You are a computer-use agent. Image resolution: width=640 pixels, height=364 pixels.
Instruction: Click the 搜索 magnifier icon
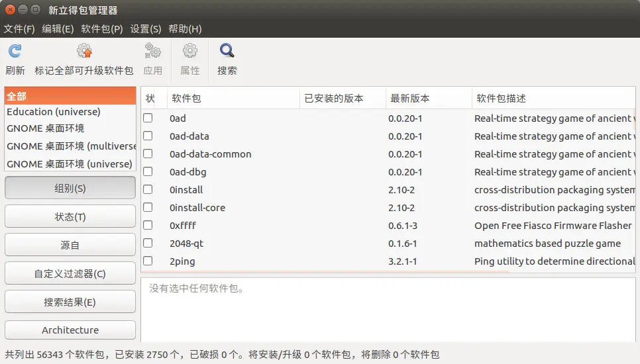pyautogui.click(x=227, y=51)
